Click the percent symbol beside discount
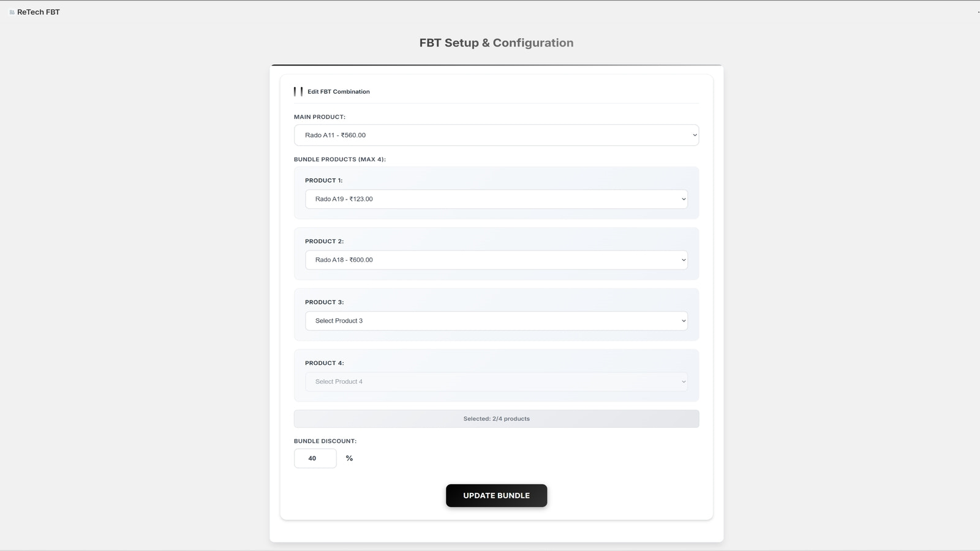This screenshot has width=980, height=551. (x=349, y=459)
